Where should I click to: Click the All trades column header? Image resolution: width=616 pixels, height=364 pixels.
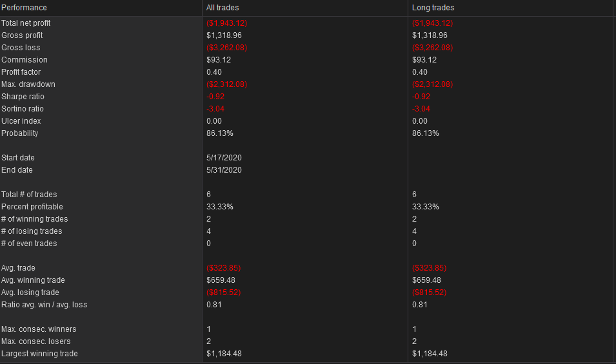click(x=223, y=8)
